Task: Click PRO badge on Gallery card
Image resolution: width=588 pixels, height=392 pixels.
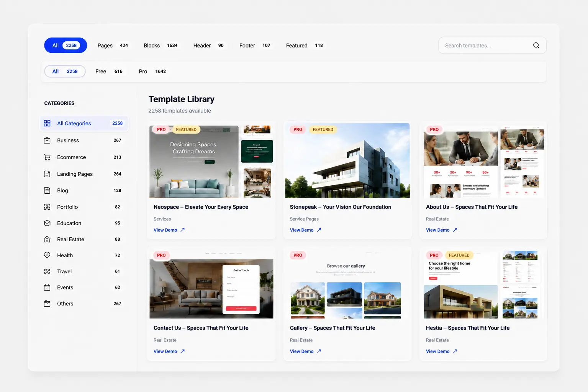Action: [298, 255]
